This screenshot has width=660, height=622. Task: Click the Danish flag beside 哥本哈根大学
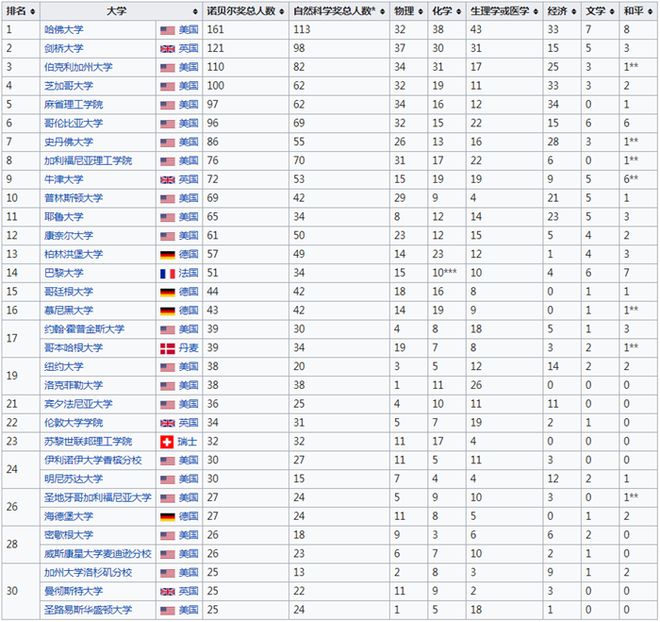tap(166, 347)
